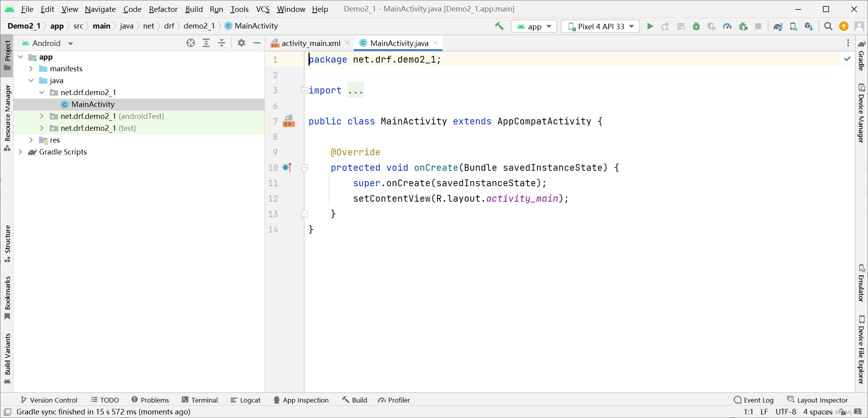Screen dimensions: 868x418
Task: Open the editor tabs three-dot menu
Action: [x=848, y=43]
